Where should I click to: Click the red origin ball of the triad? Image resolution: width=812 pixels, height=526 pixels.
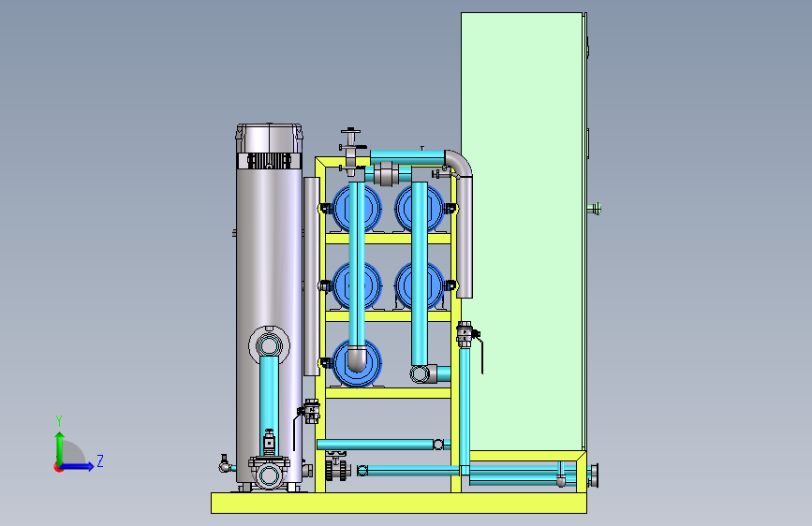point(58,467)
